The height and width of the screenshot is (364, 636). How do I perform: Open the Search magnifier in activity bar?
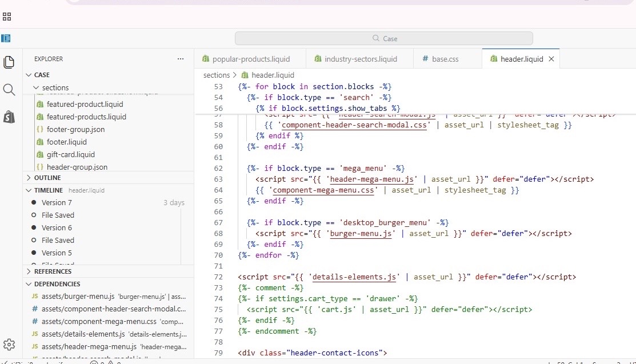click(x=9, y=90)
